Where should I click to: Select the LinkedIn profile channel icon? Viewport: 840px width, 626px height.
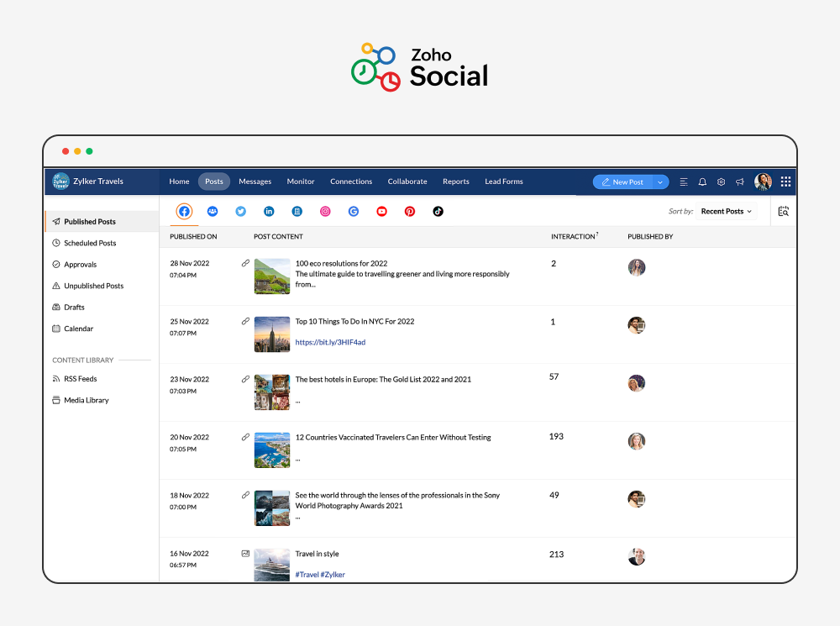[269, 211]
